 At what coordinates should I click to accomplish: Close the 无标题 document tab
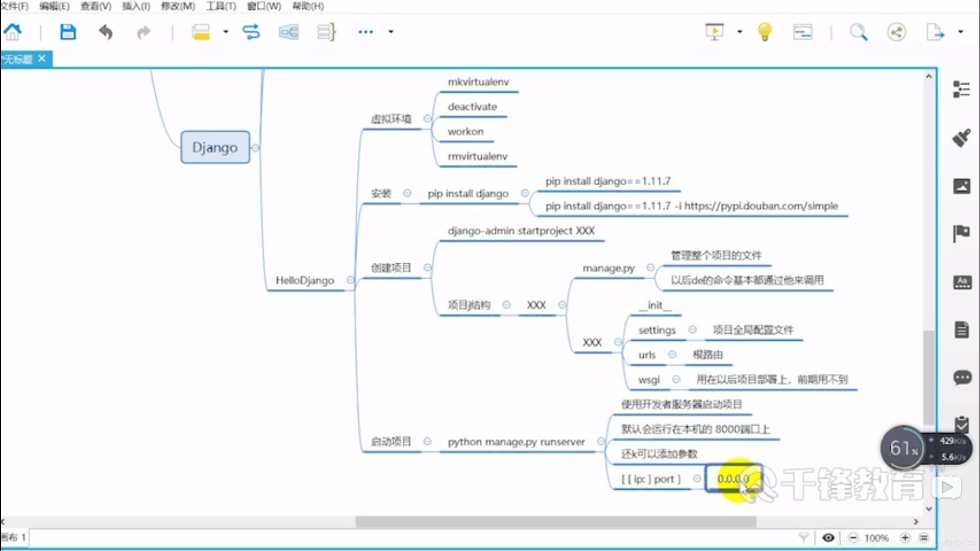click(x=42, y=59)
